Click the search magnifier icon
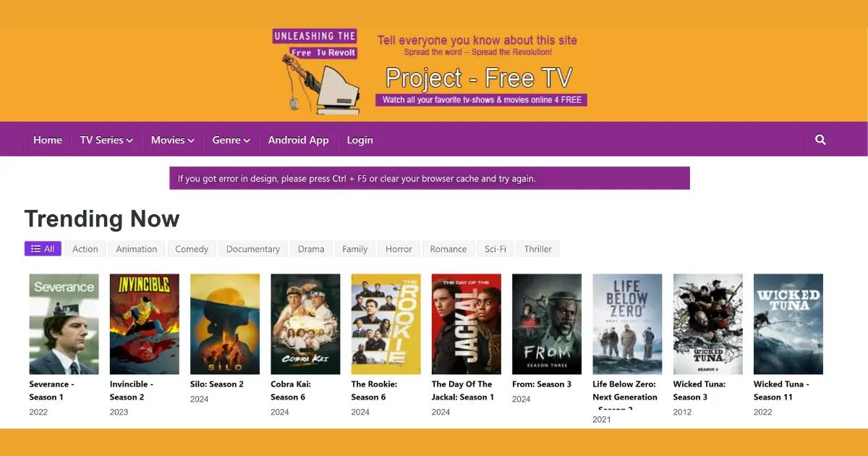The height and width of the screenshot is (456, 868). click(x=820, y=140)
